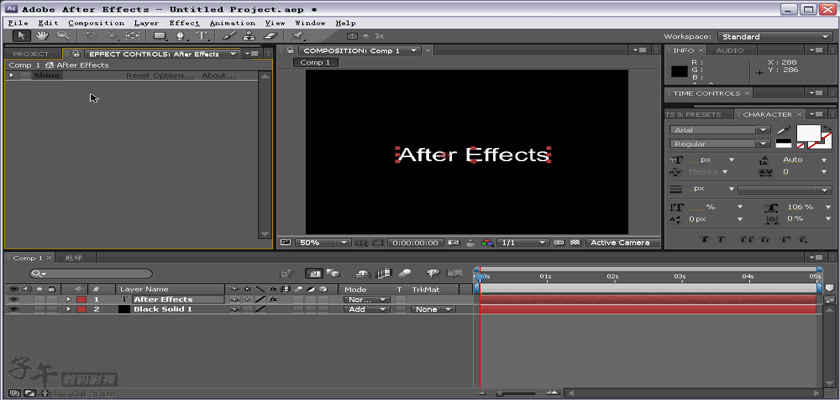Select the Horizontal Type tool
Screen dimensions: 840x400
click(202, 36)
